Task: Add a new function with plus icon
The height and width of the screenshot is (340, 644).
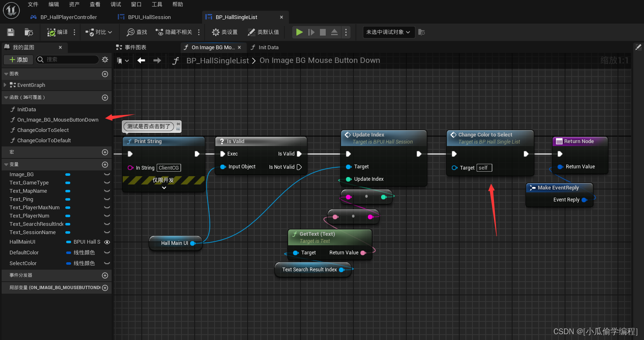Action: pos(105,98)
